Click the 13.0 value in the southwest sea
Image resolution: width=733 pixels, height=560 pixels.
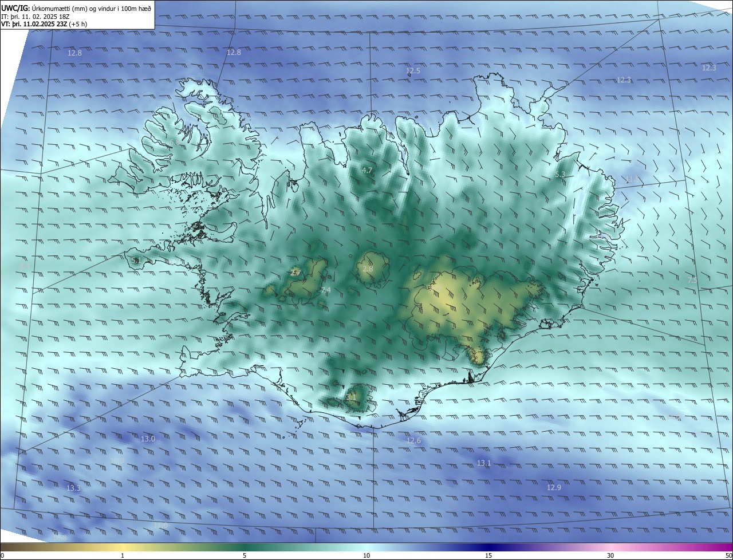click(x=148, y=439)
